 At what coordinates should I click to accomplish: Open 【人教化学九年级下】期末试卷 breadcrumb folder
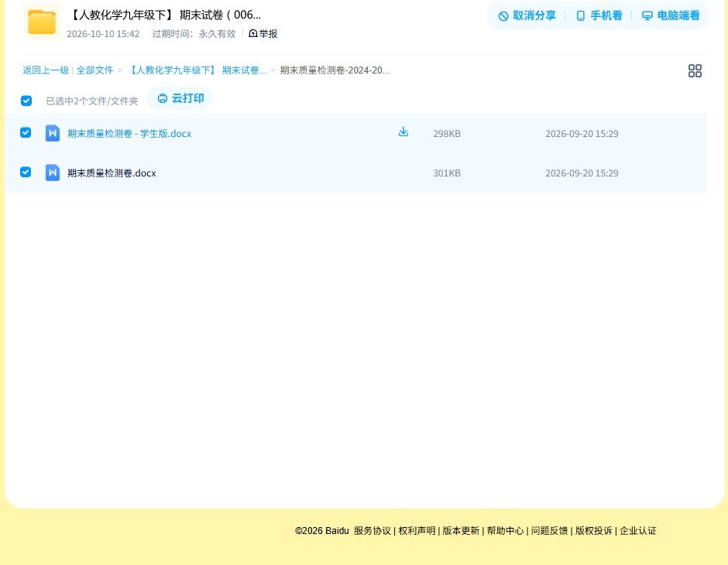[x=197, y=70]
